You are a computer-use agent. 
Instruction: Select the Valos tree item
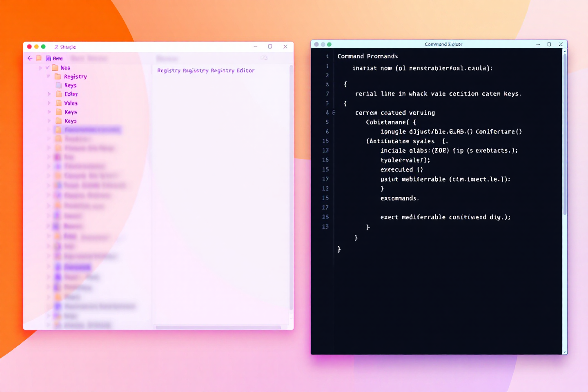click(71, 103)
